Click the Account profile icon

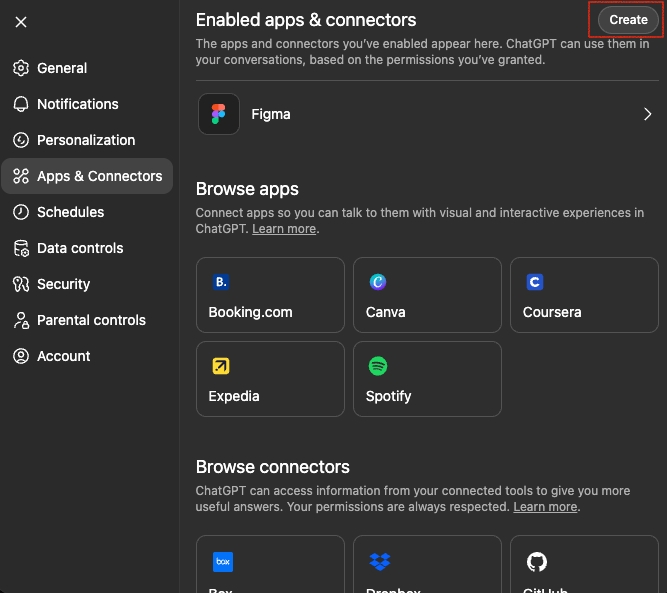tap(20, 356)
